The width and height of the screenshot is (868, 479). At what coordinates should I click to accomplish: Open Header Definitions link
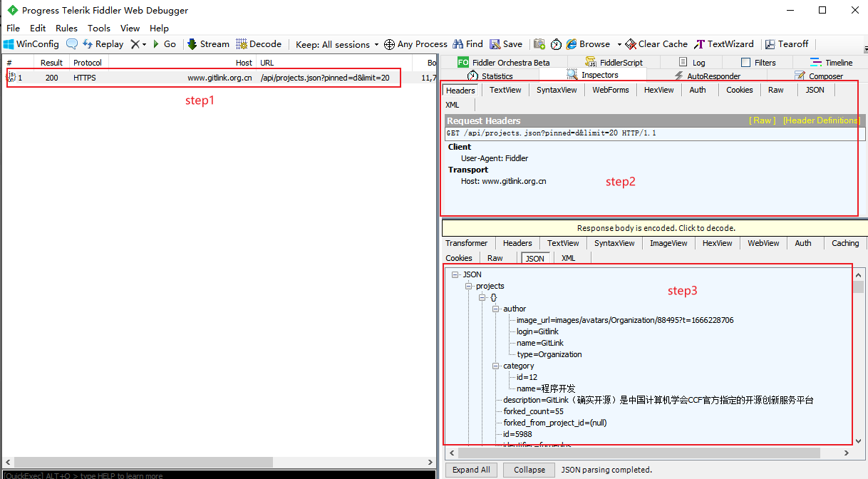[x=821, y=120]
